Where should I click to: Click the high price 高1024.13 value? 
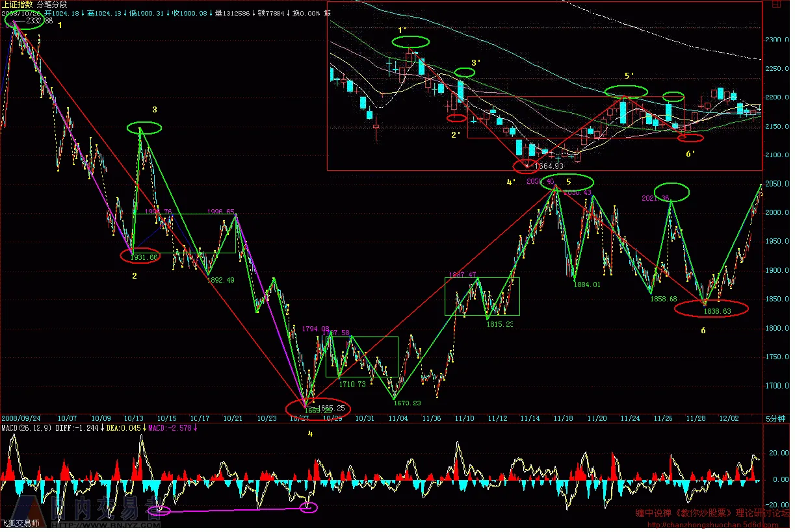point(103,13)
